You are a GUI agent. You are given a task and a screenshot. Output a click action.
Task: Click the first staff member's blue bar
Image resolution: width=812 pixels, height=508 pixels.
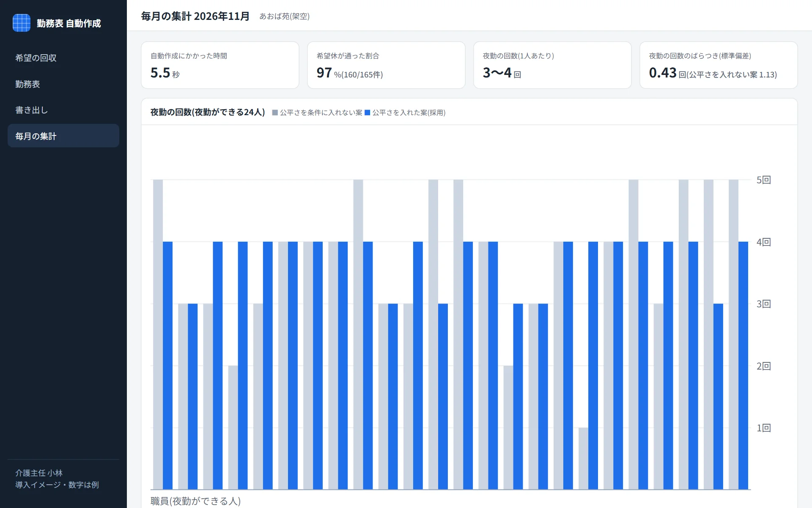167,366
